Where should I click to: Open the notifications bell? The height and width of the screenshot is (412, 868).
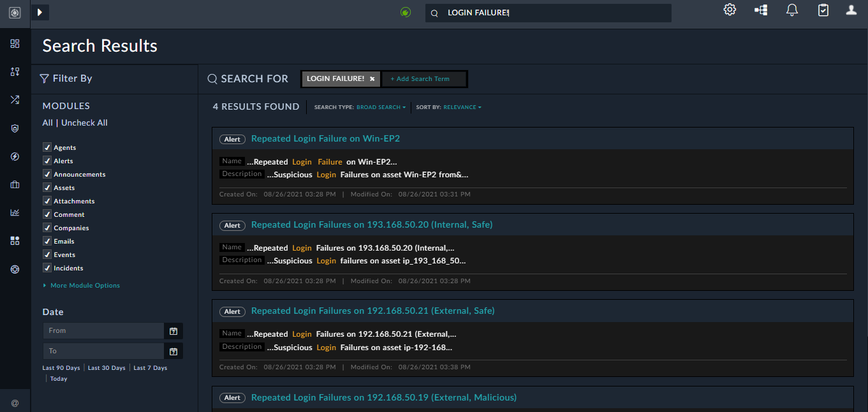pos(791,10)
